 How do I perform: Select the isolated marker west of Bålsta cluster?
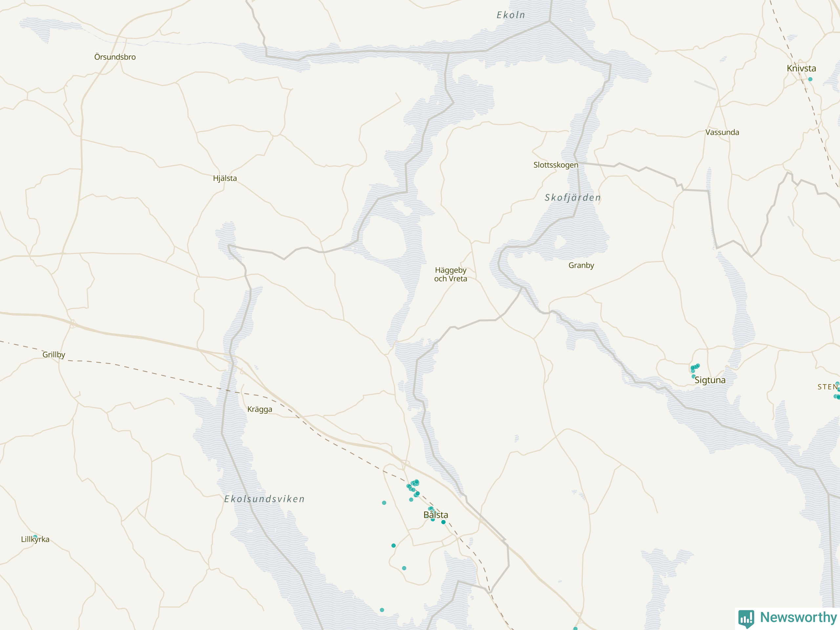point(384,503)
